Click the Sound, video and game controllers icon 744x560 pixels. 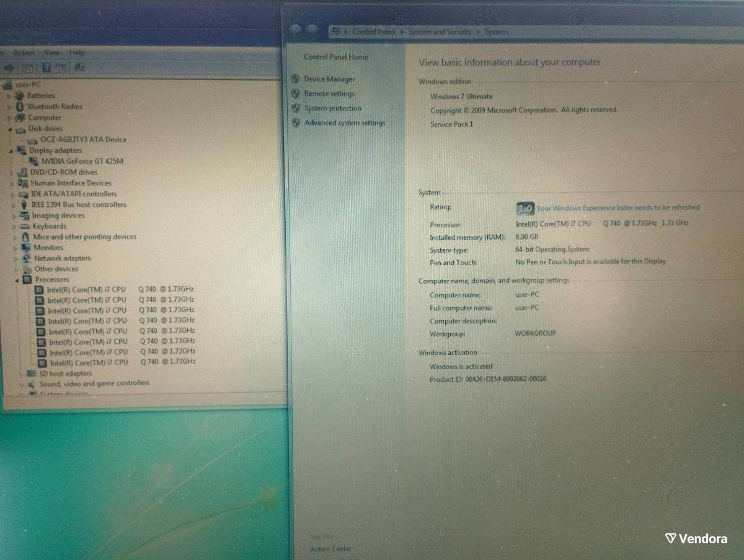tap(33, 384)
